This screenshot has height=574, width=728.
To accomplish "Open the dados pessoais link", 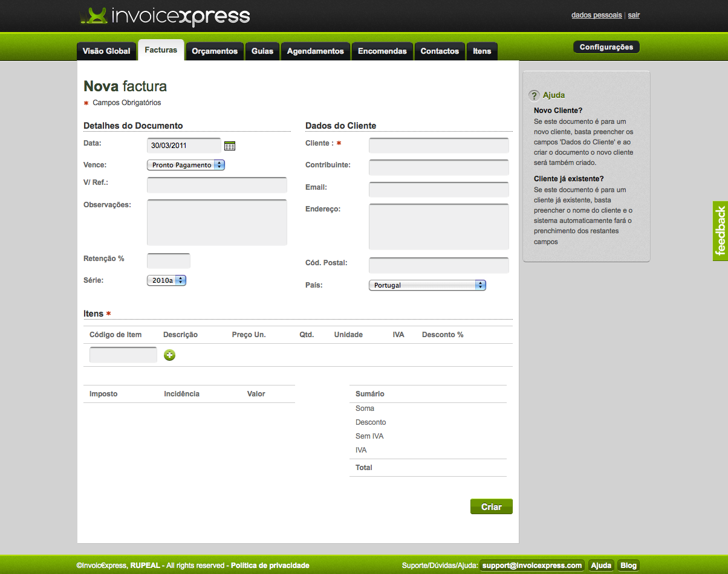I will 596,15.
